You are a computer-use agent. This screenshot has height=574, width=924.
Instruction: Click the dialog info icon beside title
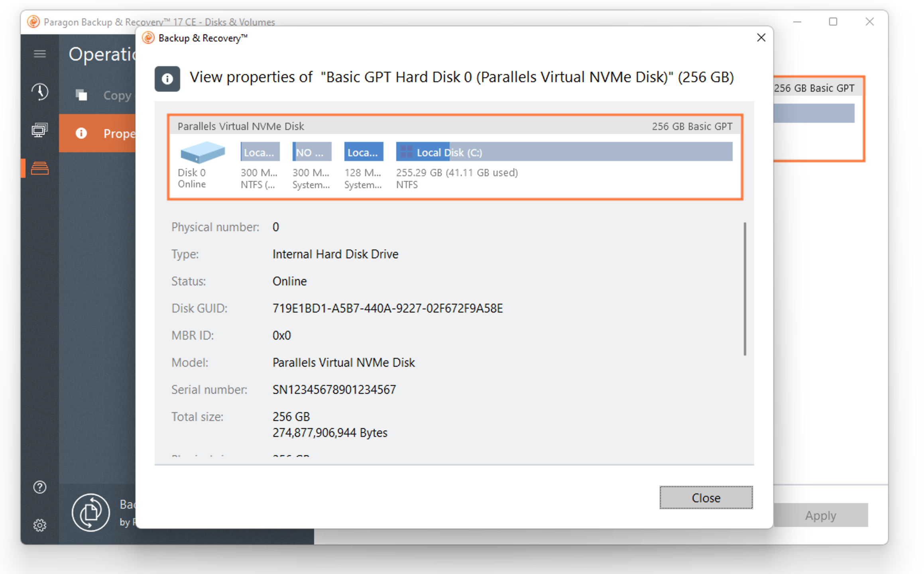[167, 79]
